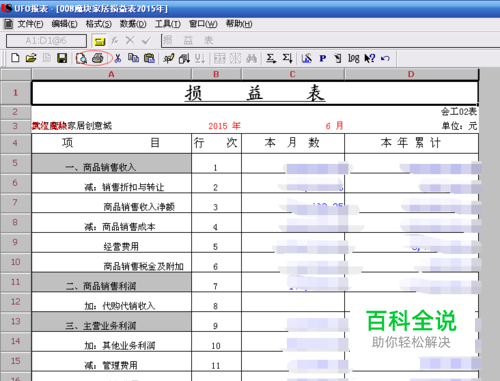This screenshot has width=500, height=381.
Task: Click the fx function icon
Action: [115, 41]
